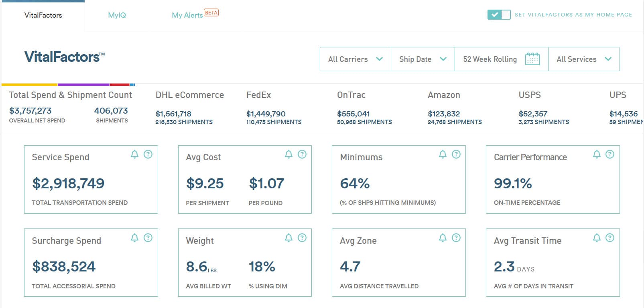This screenshot has width=644, height=308.
Task: Open the Avg Cost help question icon
Action: pos(302,154)
